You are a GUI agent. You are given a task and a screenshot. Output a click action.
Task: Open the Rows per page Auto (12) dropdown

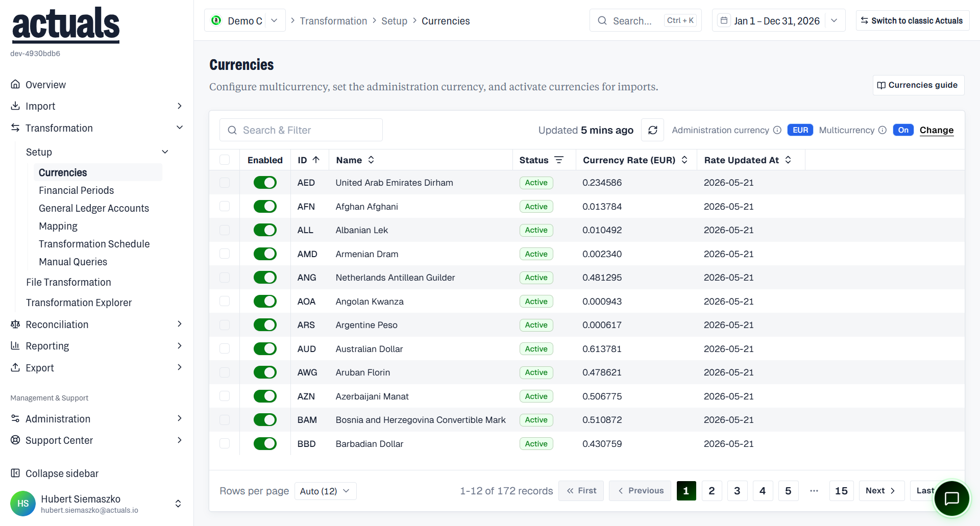pyautogui.click(x=325, y=491)
